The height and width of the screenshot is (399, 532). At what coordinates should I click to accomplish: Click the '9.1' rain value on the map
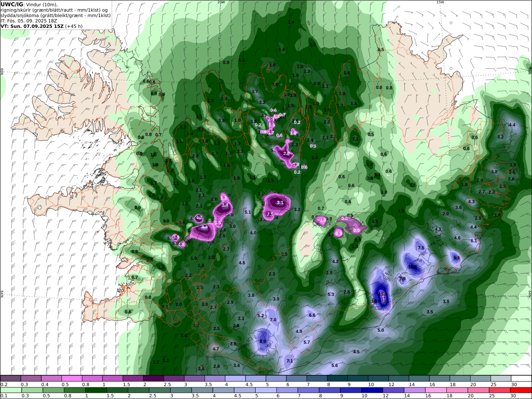point(457,258)
